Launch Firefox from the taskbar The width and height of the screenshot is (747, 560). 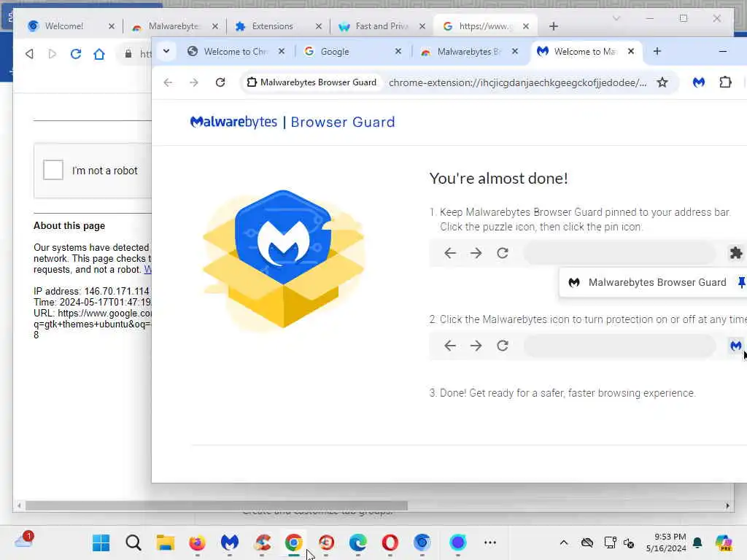[197, 542]
